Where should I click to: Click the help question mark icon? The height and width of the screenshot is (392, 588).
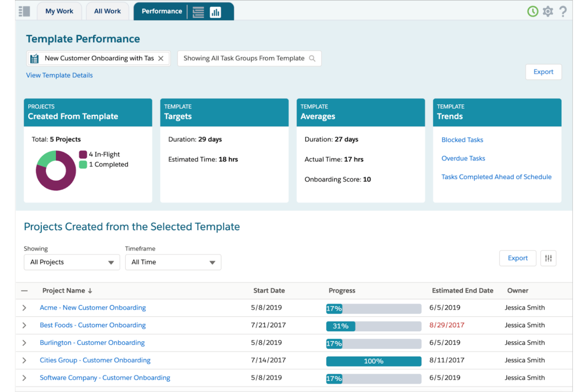click(563, 12)
